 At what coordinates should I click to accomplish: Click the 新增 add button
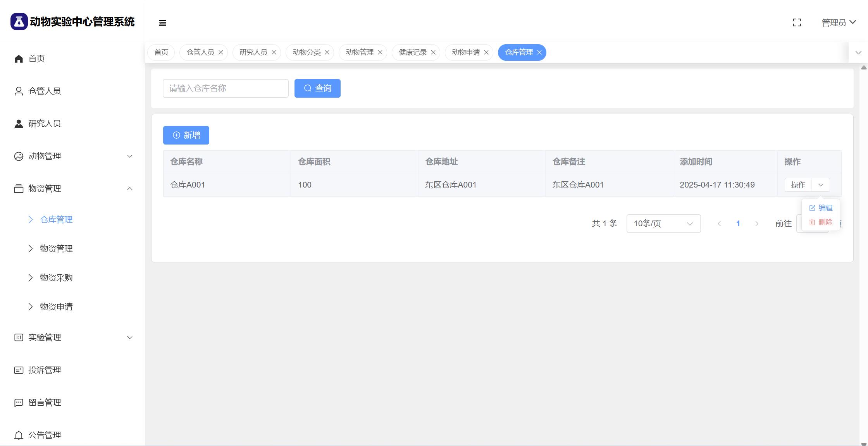pyautogui.click(x=186, y=135)
